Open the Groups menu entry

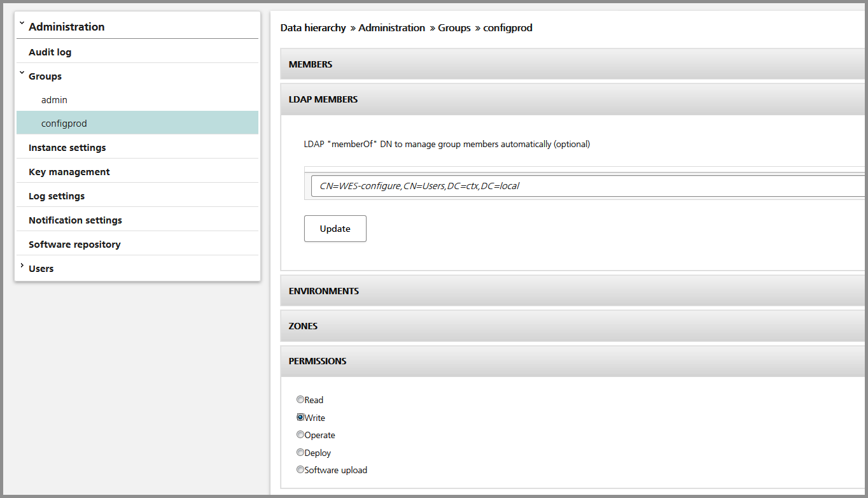(45, 76)
